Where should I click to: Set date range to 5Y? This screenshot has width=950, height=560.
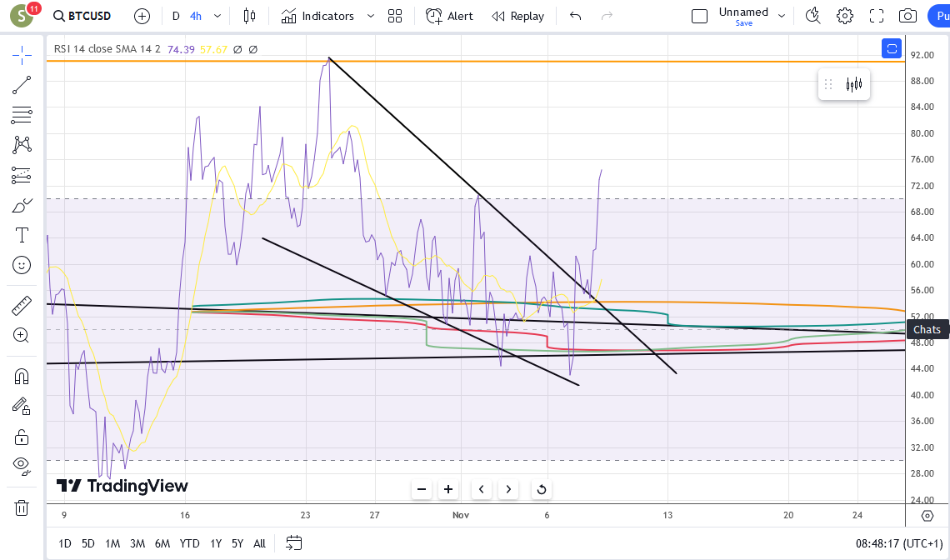point(237,543)
